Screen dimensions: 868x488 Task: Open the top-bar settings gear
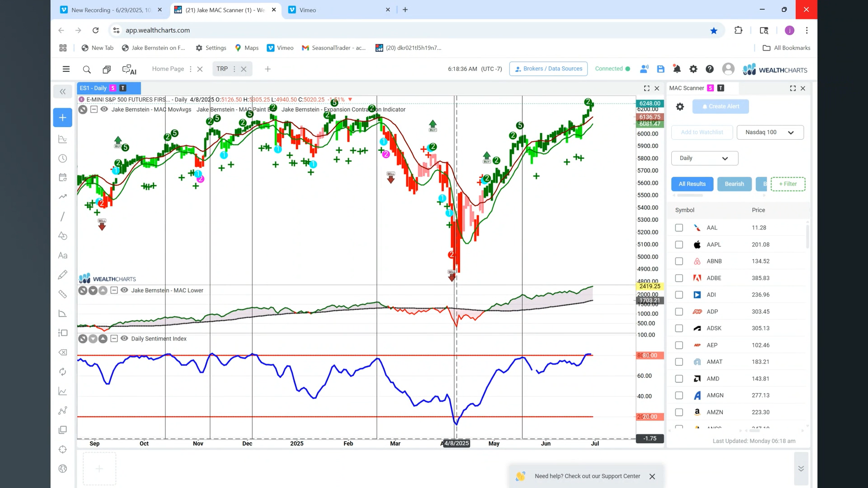tap(693, 69)
